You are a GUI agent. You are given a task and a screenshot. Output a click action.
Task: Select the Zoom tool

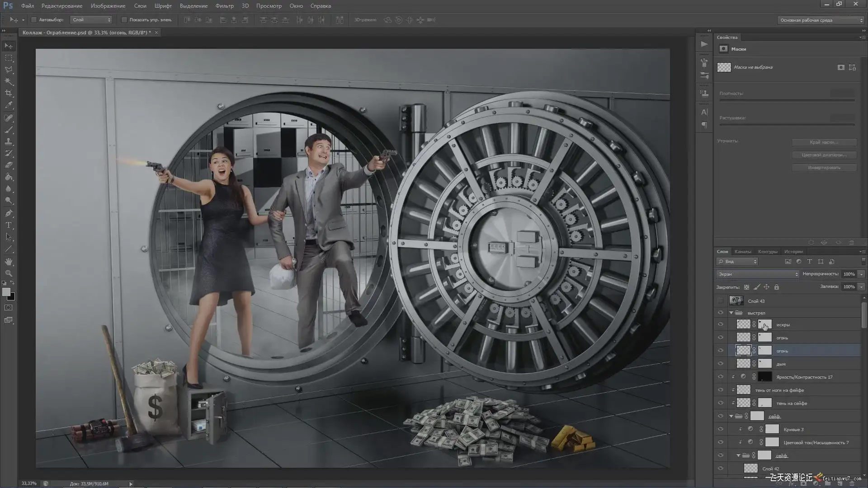click(x=9, y=273)
